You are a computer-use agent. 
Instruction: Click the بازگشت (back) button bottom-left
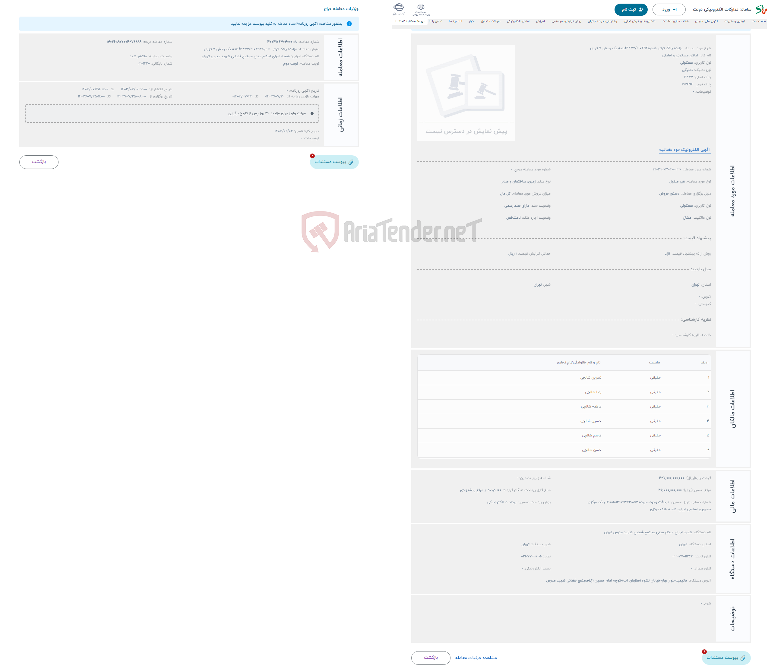[38, 162]
